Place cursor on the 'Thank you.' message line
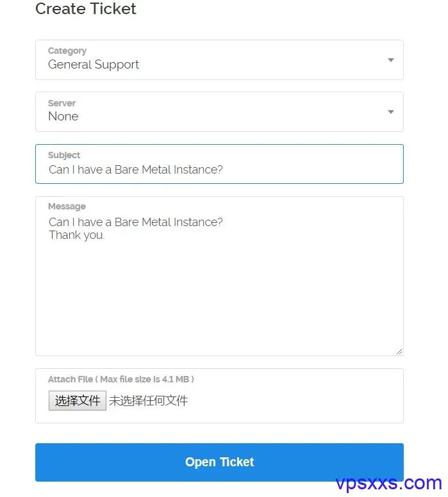448x497 pixels. [76, 235]
